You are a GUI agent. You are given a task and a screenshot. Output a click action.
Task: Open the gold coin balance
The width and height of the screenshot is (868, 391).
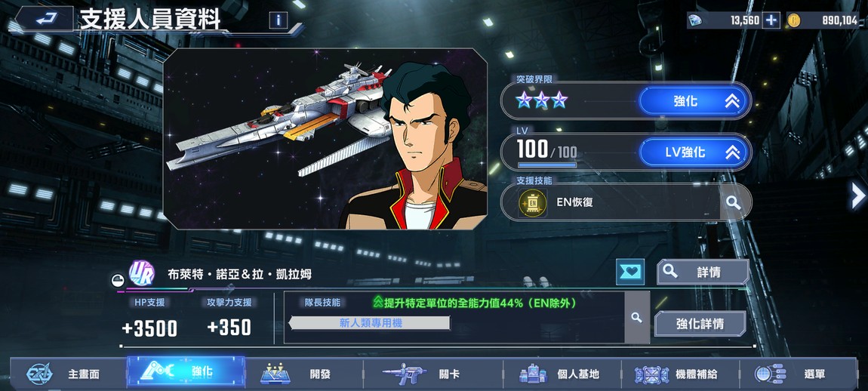(824, 20)
